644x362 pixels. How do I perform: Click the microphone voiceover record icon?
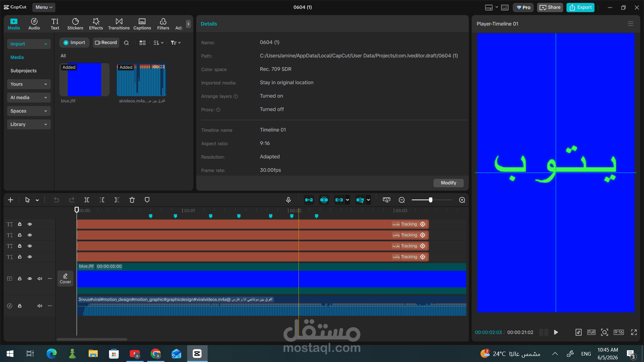288,200
